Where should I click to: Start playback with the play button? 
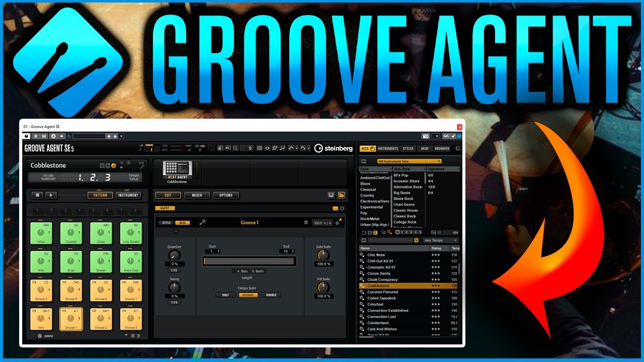click(x=51, y=195)
